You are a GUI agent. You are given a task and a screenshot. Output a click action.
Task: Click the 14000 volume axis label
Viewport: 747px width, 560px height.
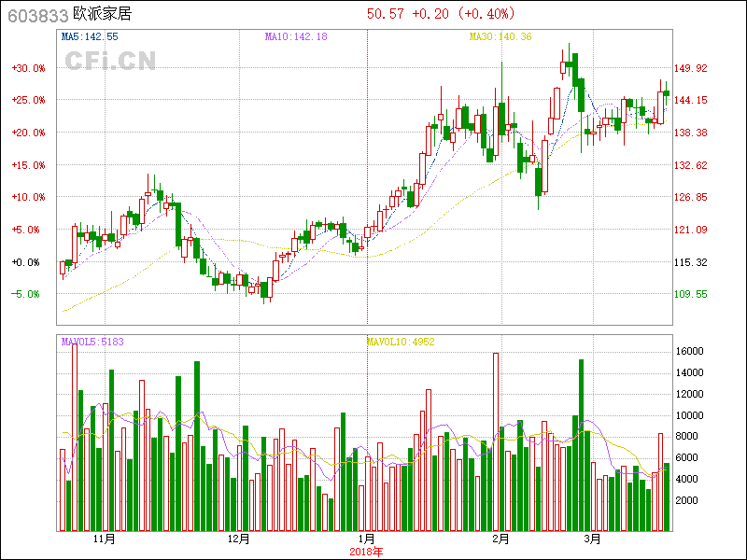[x=690, y=372]
